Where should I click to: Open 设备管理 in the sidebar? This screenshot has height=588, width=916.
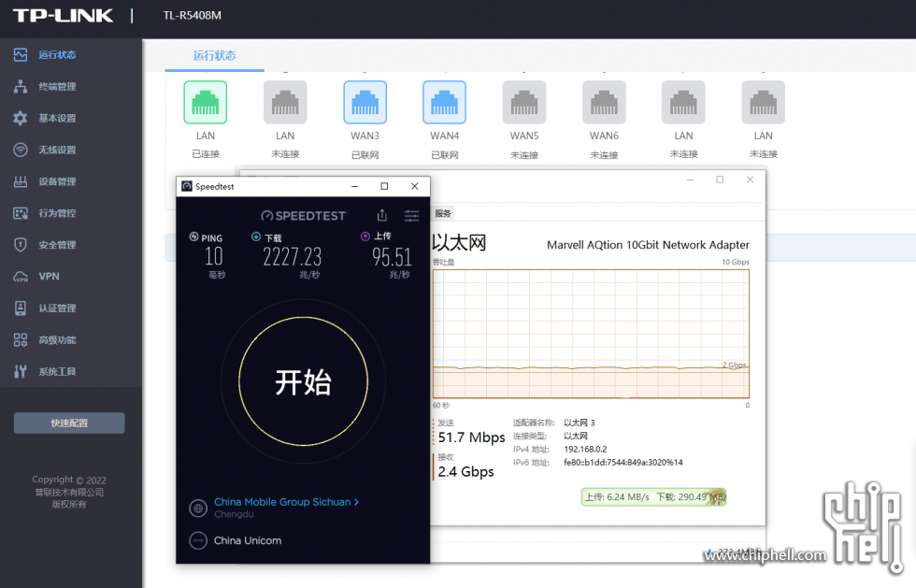click(x=57, y=181)
